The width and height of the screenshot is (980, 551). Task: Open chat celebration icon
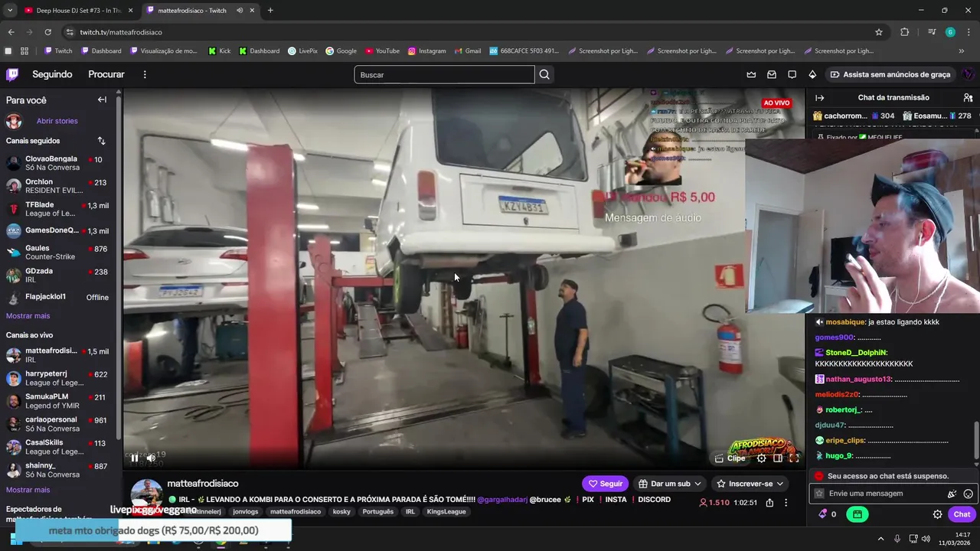point(952,494)
